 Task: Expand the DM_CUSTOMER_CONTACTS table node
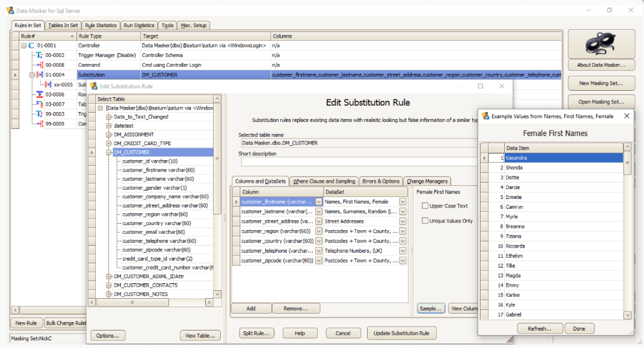[x=109, y=285]
